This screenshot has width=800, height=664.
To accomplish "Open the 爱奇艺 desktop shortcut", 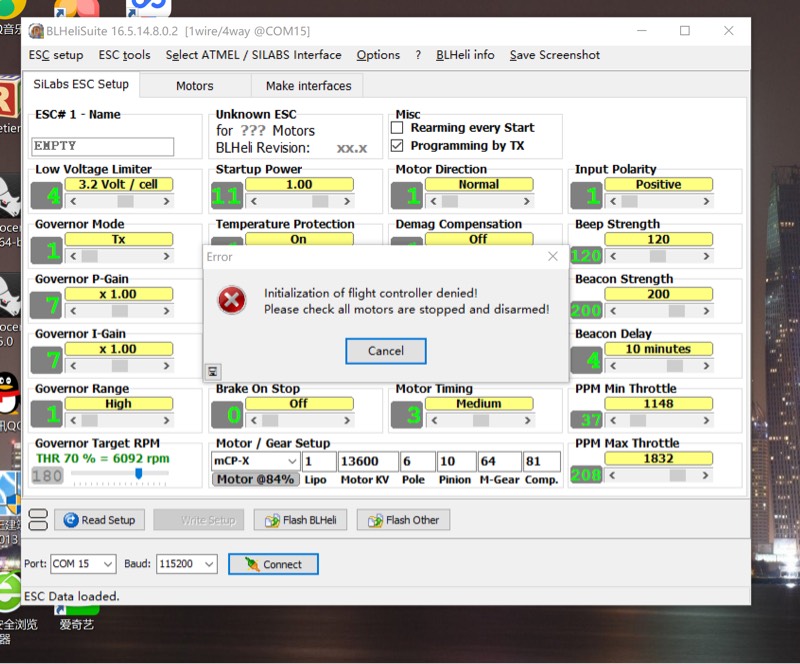I will (77, 618).
